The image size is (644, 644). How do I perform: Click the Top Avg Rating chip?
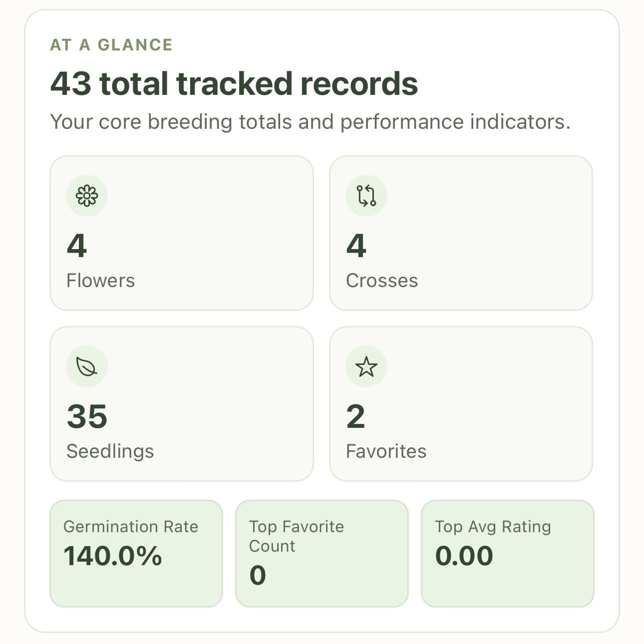coord(508,552)
